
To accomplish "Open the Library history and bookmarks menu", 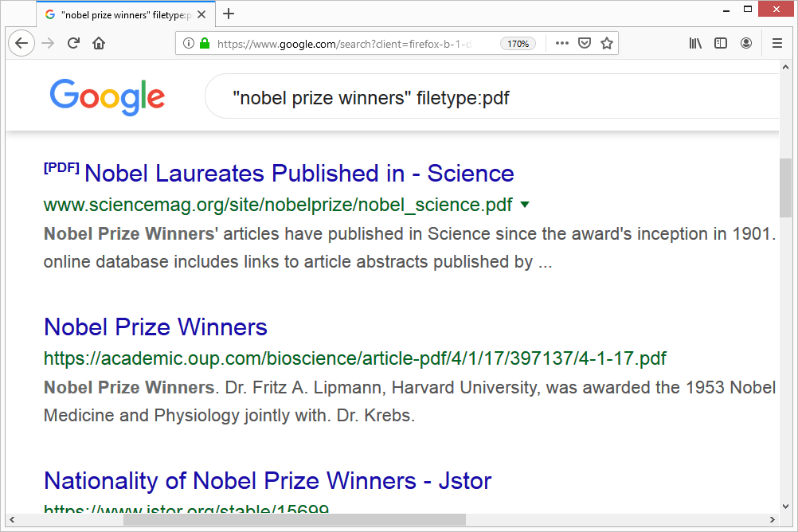I will point(695,44).
